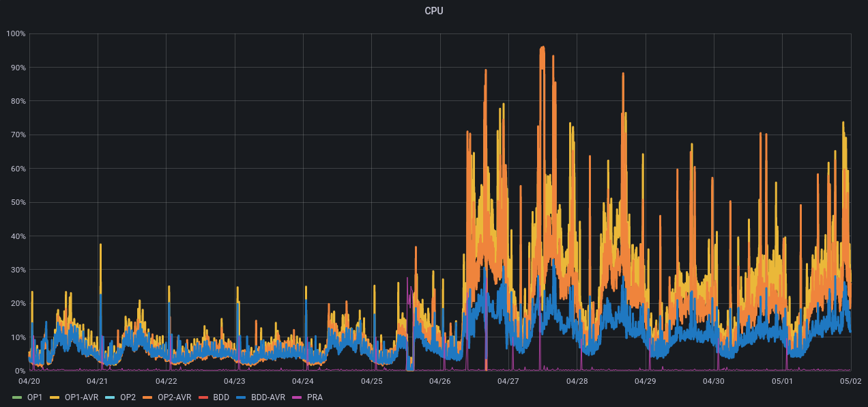Click the 04/27 x-axis date label
868x407 pixels.
(508, 381)
